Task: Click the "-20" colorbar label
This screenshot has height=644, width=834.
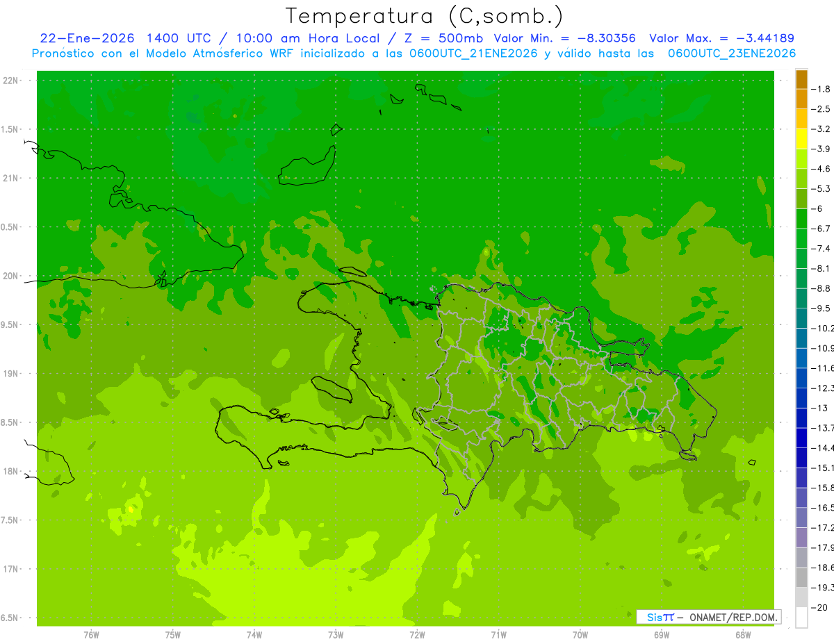Action: pos(819,607)
